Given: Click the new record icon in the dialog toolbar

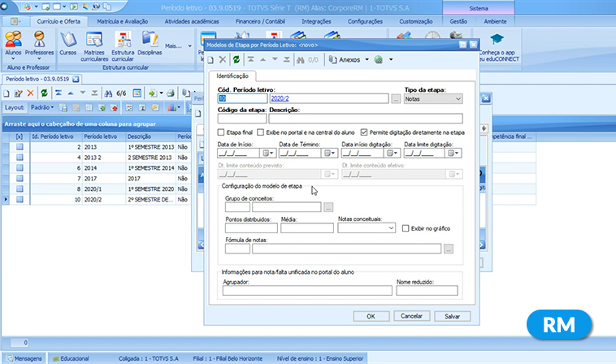Looking at the screenshot, I should 212,59.
